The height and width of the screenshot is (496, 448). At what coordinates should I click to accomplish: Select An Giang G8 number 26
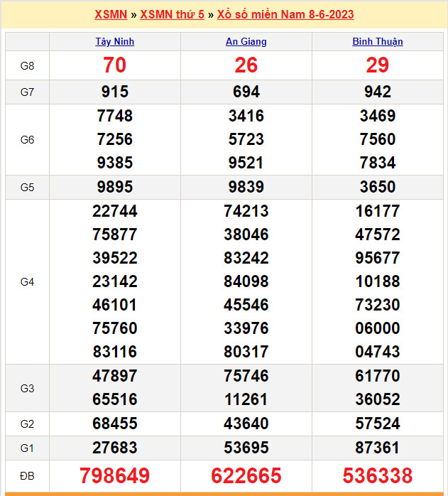coord(246,65)
